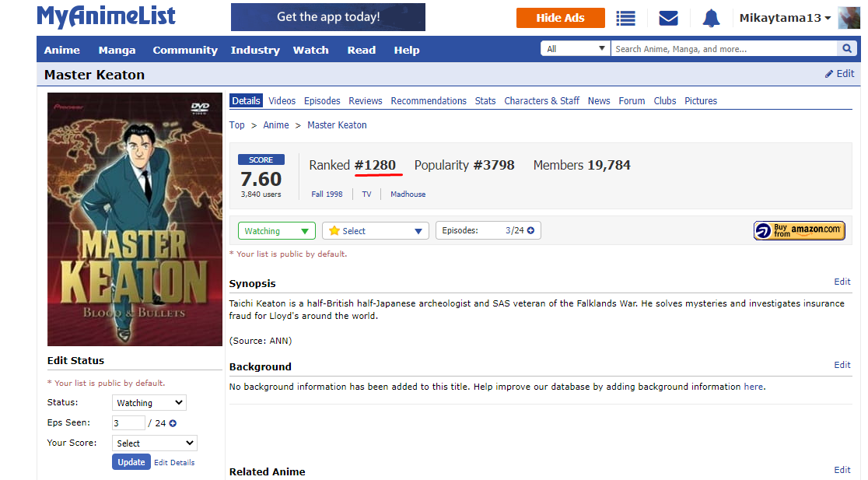Open Your Score dropdown in Edit Status

point(154,443)
